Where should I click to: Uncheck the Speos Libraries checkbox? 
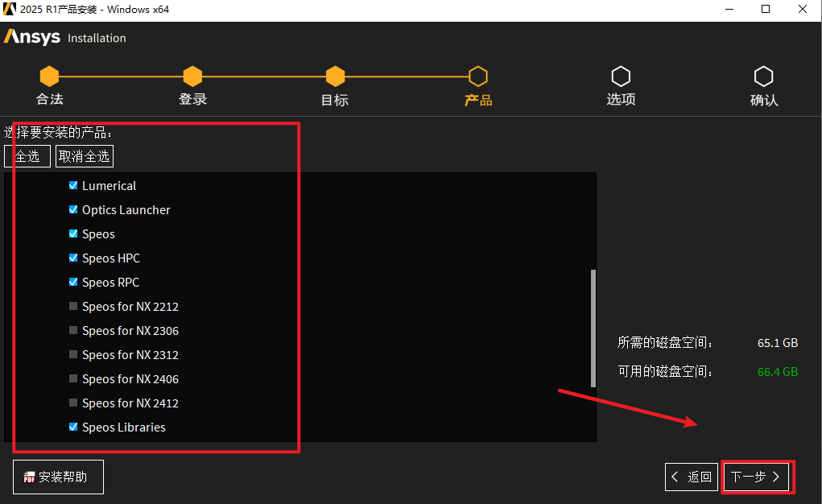point(73,427)
